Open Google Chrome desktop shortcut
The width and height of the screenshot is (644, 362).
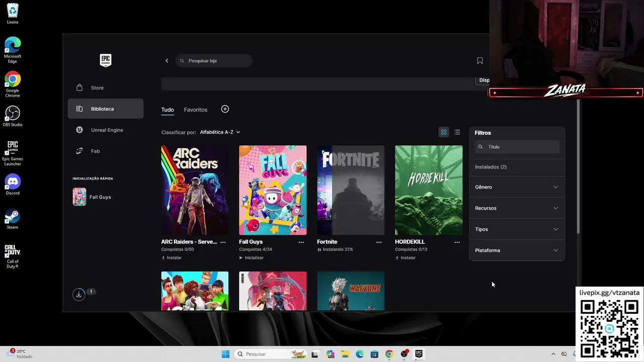(x=13, y=84)
